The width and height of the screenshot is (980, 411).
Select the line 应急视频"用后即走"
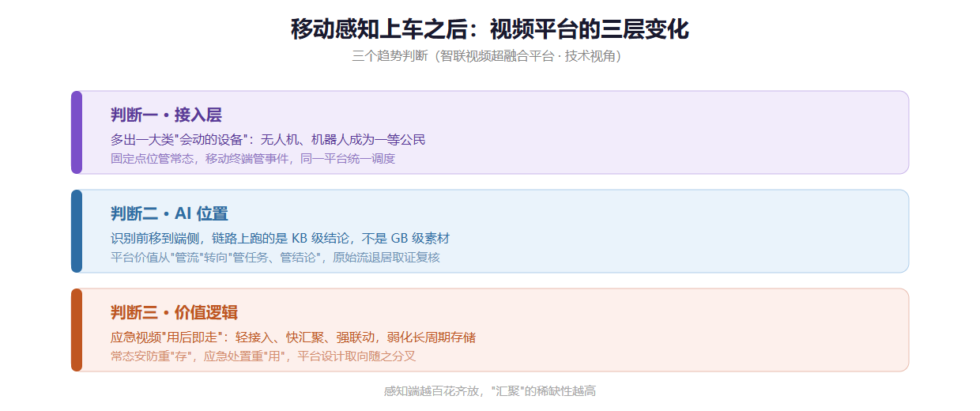[x=293, y=337]
